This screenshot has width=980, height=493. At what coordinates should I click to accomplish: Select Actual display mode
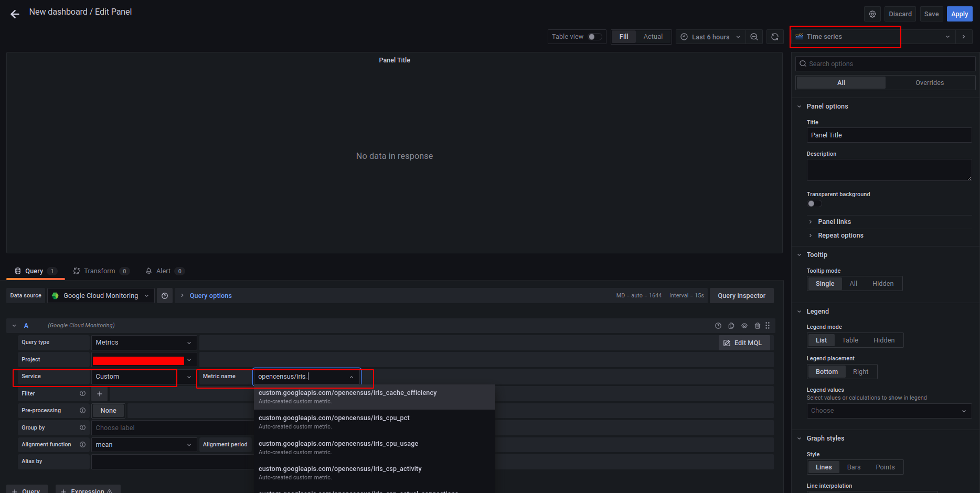tap(653, 37)
